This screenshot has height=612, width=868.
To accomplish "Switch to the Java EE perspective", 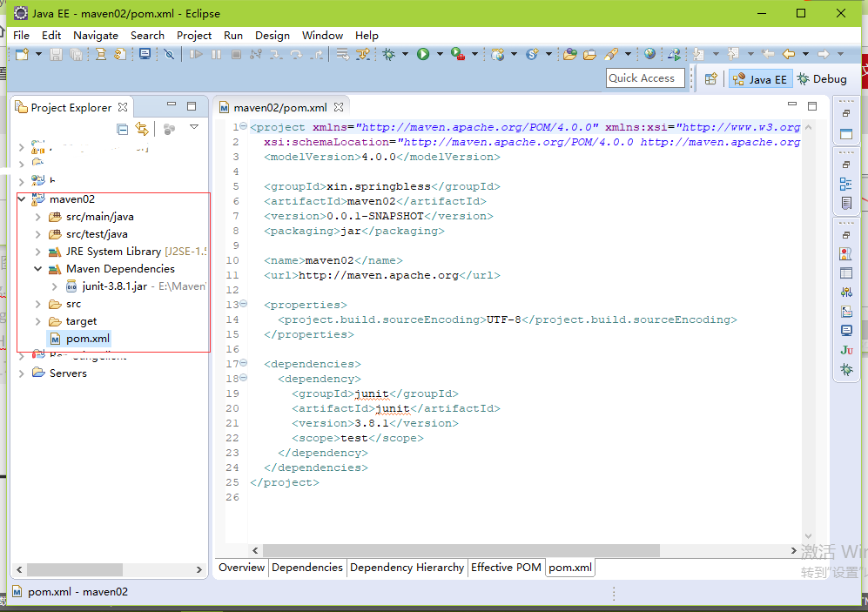I will click(761, 79).
